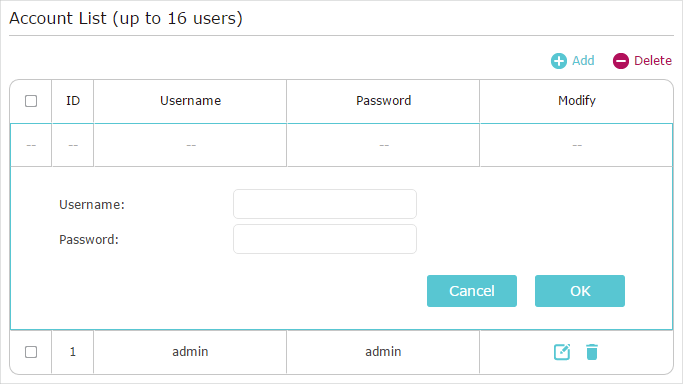Click the red minus Delete icon
The height and width of the screenshot is (384, 683).
621,61
